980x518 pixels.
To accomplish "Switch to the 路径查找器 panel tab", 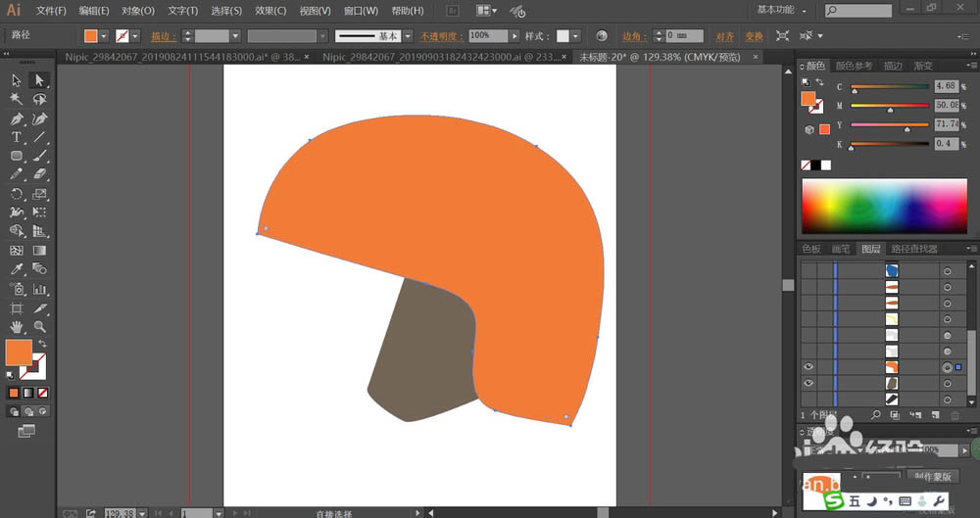I will click(x=916, y=249).
